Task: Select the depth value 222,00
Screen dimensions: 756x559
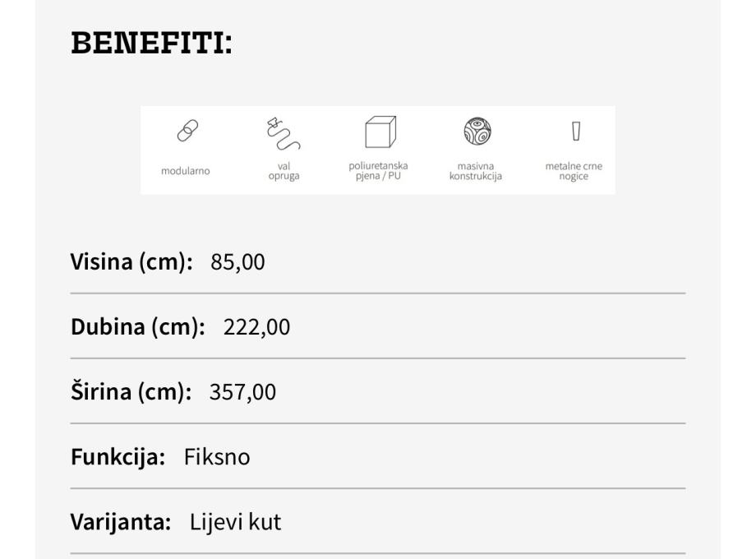Action: pos(256,328)
